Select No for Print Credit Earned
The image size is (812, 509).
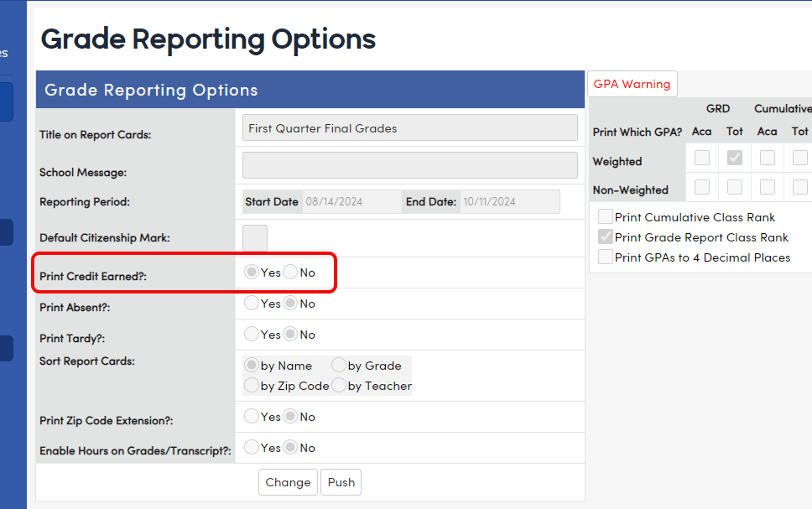coord(290,272)
